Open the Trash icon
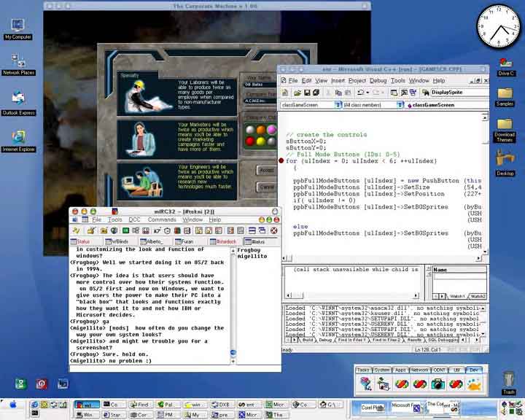Viewport: 525px width, 420px height. [509, 383]
